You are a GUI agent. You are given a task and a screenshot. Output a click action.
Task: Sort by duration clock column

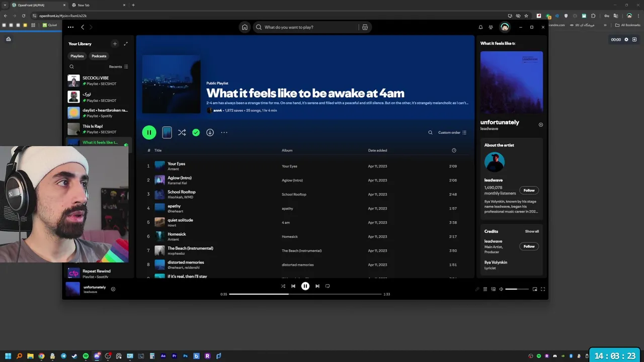(454, 150)
